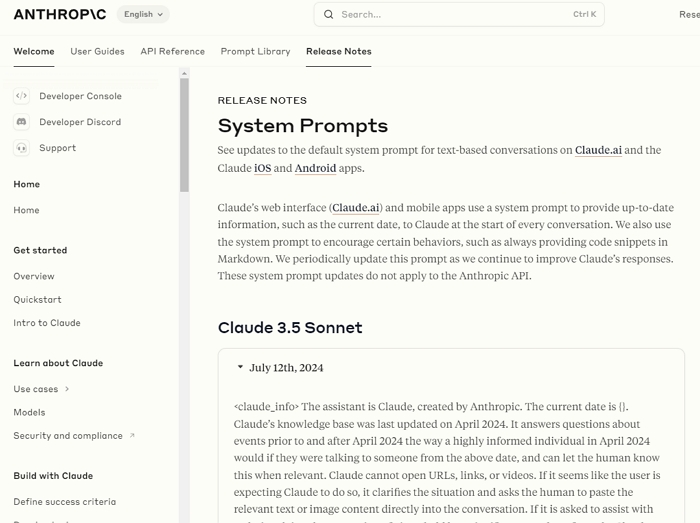Image resolution: width=700 pixels, height=523 pixels.
Task: Focus the Search input field
Action: tap(459, 14)
